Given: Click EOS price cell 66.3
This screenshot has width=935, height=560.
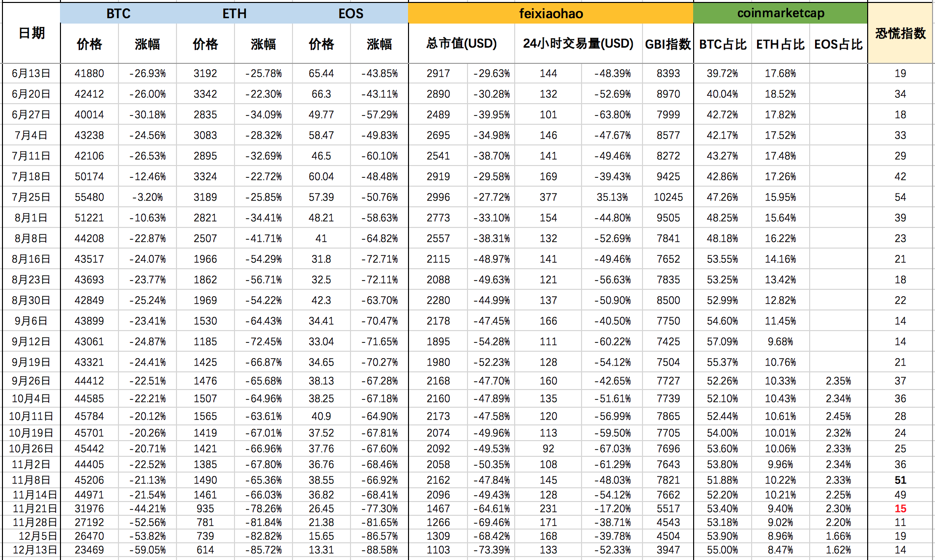Looking at the screenshot, I should point(321,94).
